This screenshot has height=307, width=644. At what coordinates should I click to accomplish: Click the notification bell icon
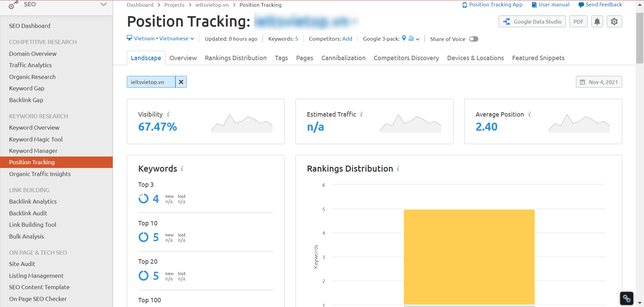click(x=597, y=21)
